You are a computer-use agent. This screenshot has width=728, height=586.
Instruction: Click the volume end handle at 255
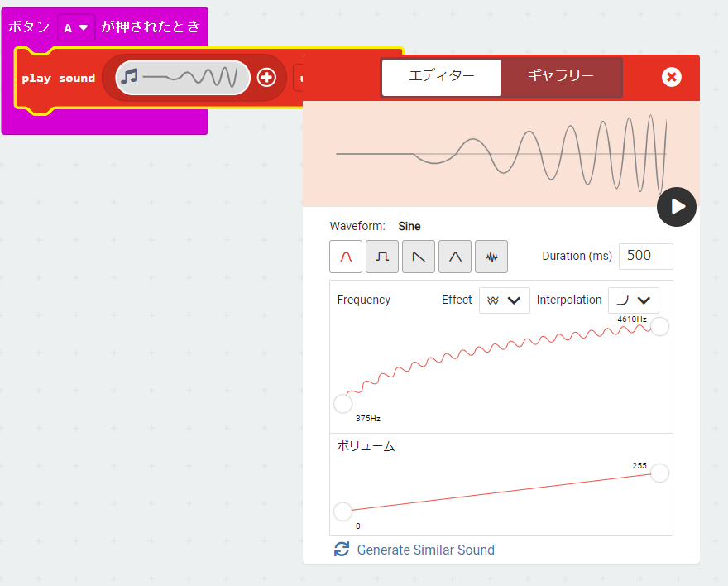pyautogui.click(x=659, y=473)
